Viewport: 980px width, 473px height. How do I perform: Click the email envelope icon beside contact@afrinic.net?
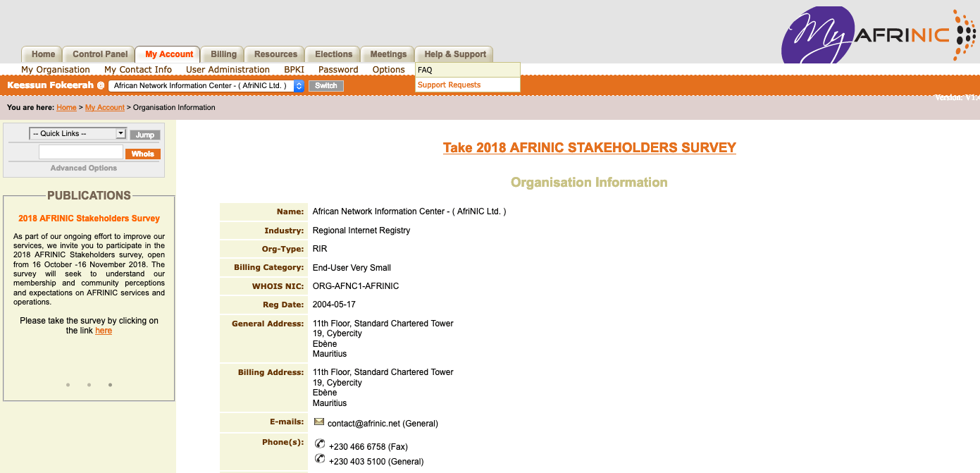pyautogui.click(x=319, y=422)
